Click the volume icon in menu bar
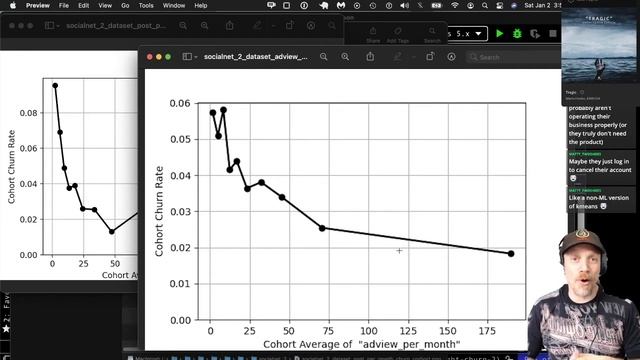Image resolution: width=640 pixels, height=360 pixels. 404,6
